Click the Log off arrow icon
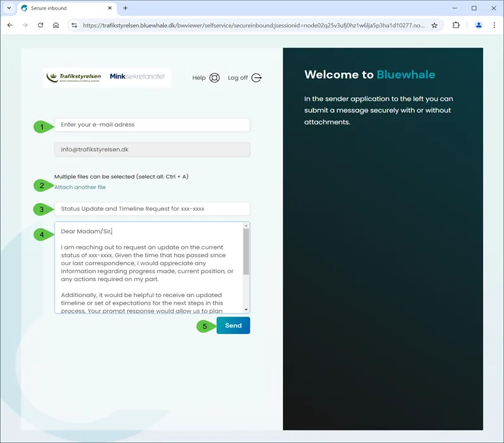The height and width of the screenshot is (443, 504). (256, 77)
